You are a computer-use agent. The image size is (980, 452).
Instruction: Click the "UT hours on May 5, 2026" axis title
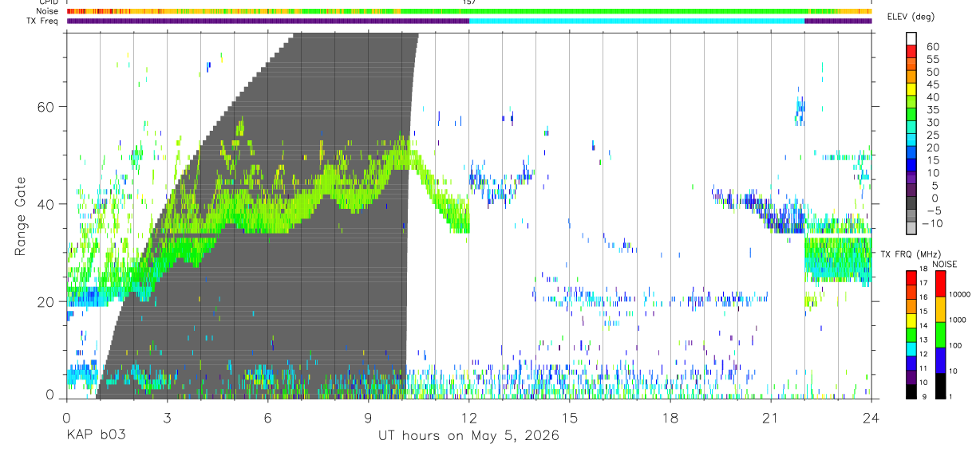click(x=468, y=436)
